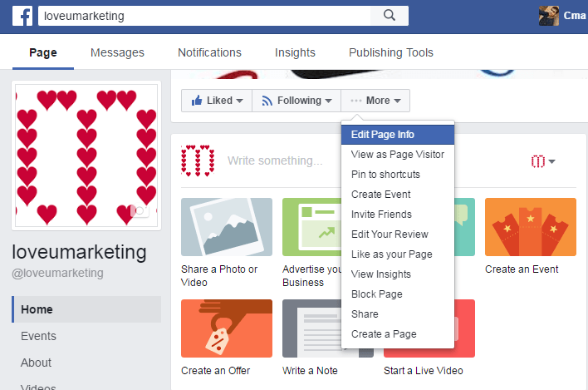Open the Liked dropdown button
This screenshot has height=390, width=588.
pos(217,101)
